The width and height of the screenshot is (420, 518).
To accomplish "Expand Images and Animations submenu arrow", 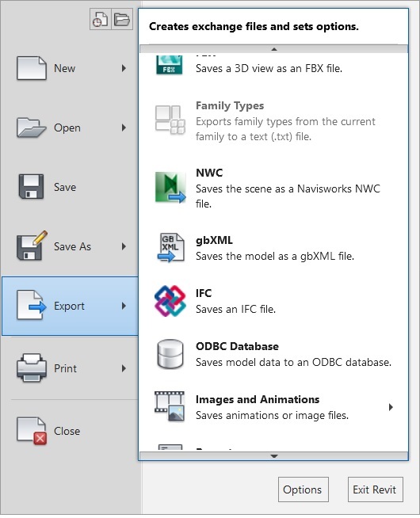I will tap(391, 407).
